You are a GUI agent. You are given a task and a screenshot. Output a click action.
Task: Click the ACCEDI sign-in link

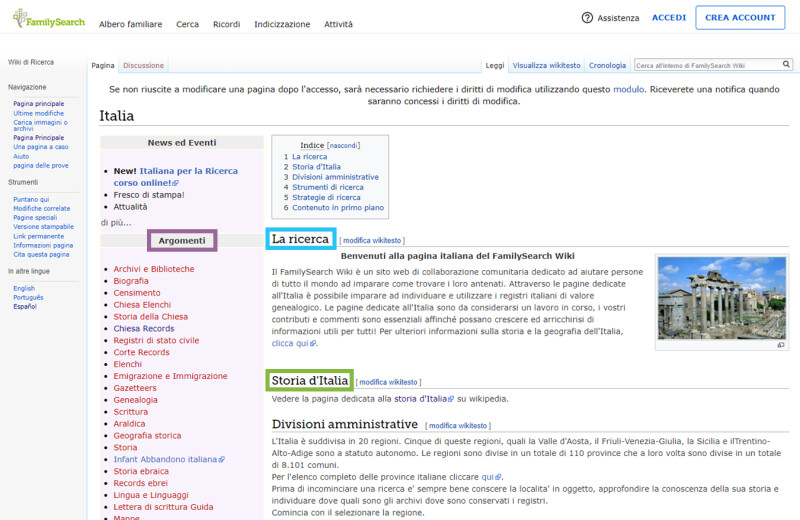[x=669, y=18]
